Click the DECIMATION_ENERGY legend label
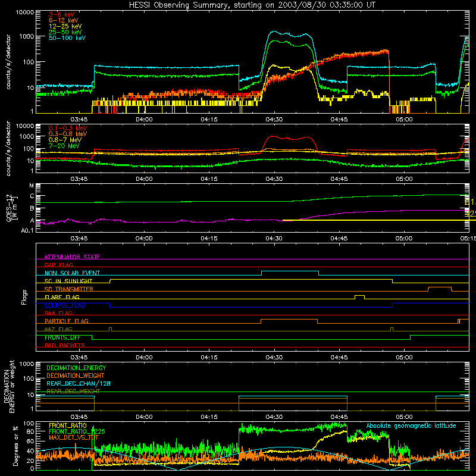 click(x=76, y=368)
